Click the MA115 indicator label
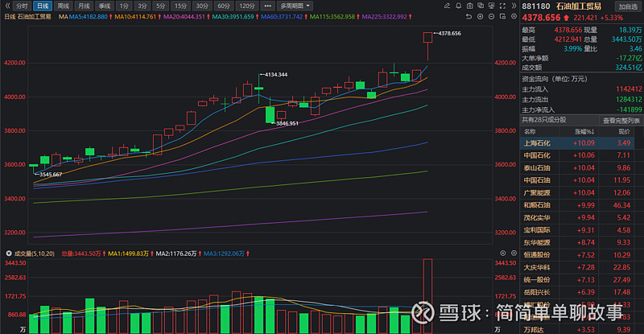644x334 pixels. pos(334,17)
